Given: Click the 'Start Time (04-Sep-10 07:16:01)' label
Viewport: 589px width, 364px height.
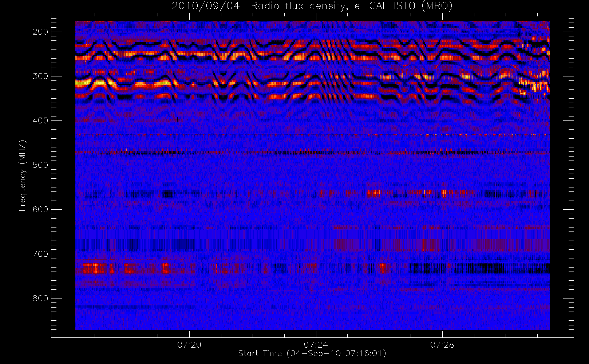Looking at the screenshot, I should [312, 353].
